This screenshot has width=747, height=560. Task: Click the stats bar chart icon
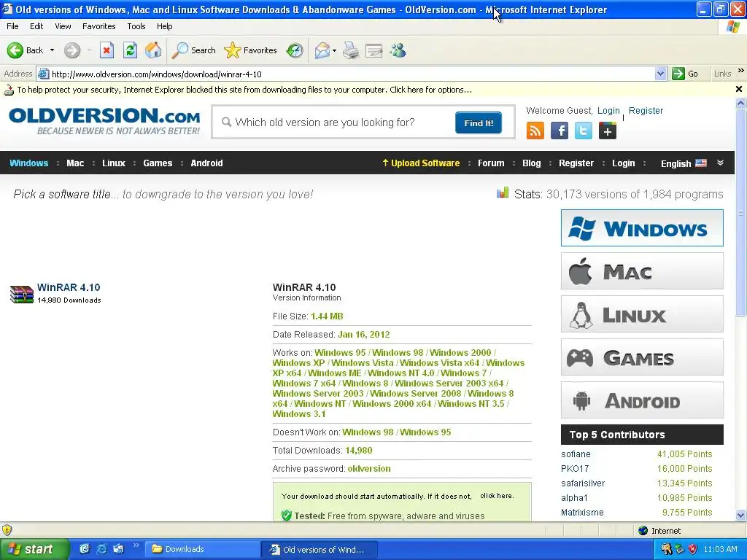(x=503, y=192)
